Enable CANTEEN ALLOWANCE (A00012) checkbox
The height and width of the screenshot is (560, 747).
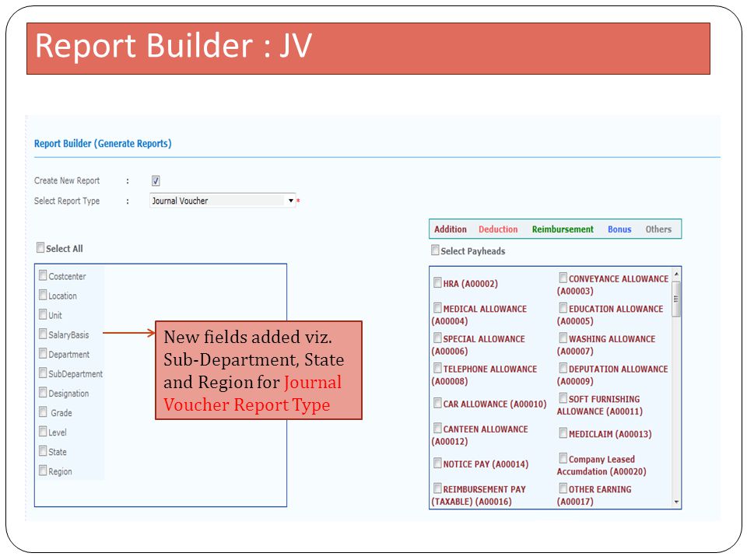(437, 428)
